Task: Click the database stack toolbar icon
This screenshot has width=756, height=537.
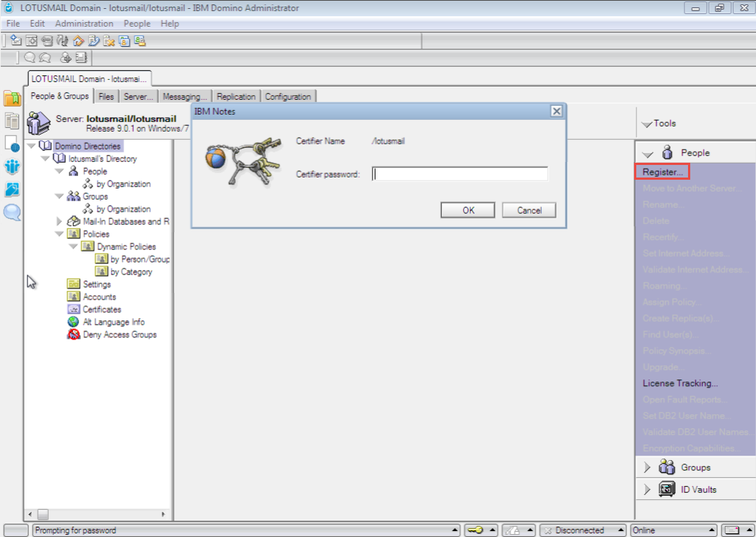Action: [47, 41]
